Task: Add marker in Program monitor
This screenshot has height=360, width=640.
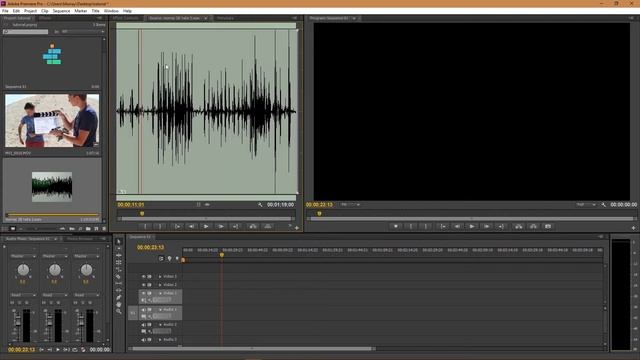Action: (396, 227)
